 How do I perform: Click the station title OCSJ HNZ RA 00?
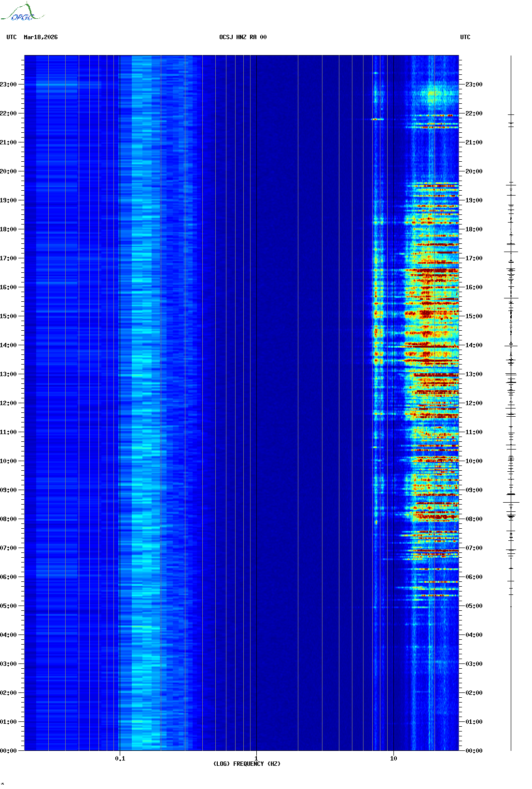pyautogui.click(x=243, y=37)
